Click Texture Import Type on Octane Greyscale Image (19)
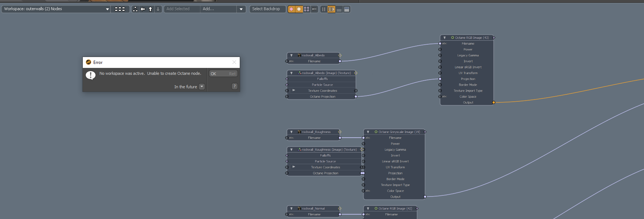 [395, 185]
